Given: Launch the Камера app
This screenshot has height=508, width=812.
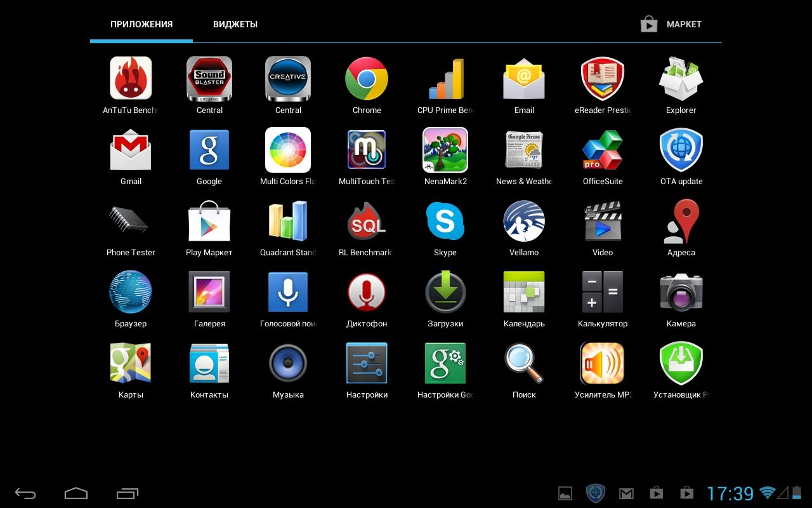Looking at the screenshot, I should tap(681, 292).
